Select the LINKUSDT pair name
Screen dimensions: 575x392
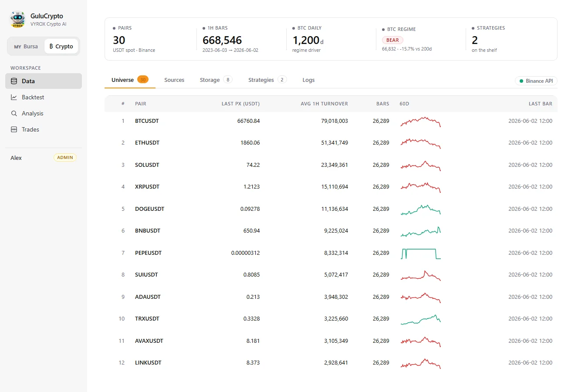pos(148,363)
